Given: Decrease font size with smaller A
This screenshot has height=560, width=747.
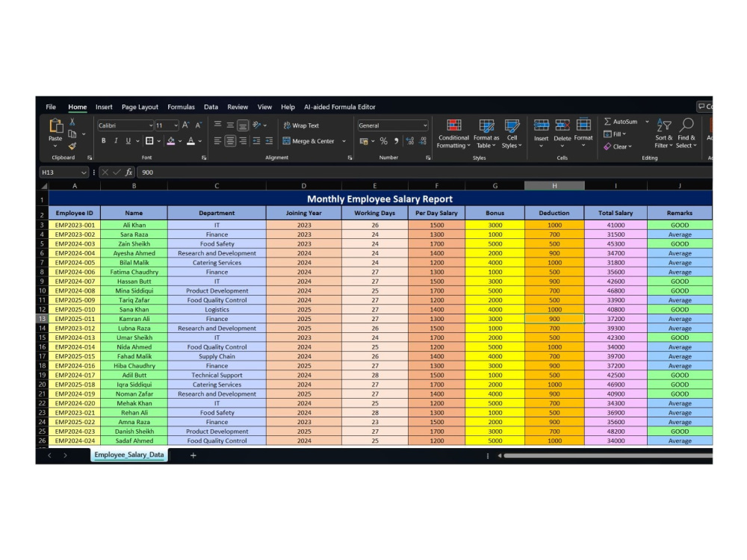Looking at the screenshot, I should click(199, 125).
